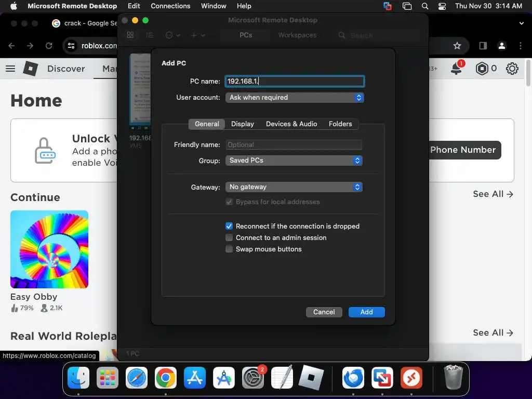Image resolution: width=532 pixels, height=399 pixels.
Task: Launch Safari from the dock
Action: [x=137, y=378]
